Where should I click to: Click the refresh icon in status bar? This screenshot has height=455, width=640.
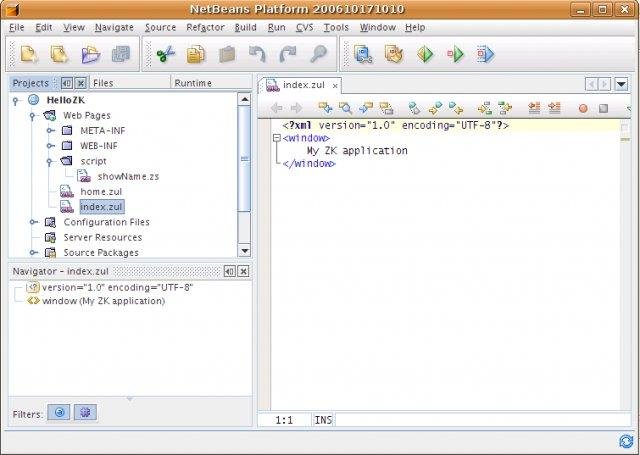pyautogui.click(x=626, y=442)
